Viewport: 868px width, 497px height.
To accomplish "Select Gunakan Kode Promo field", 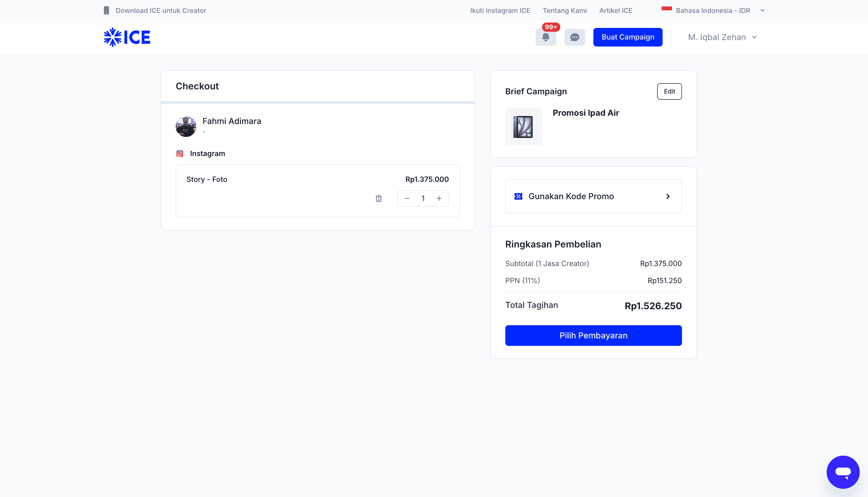I will [x=593, y=196].
